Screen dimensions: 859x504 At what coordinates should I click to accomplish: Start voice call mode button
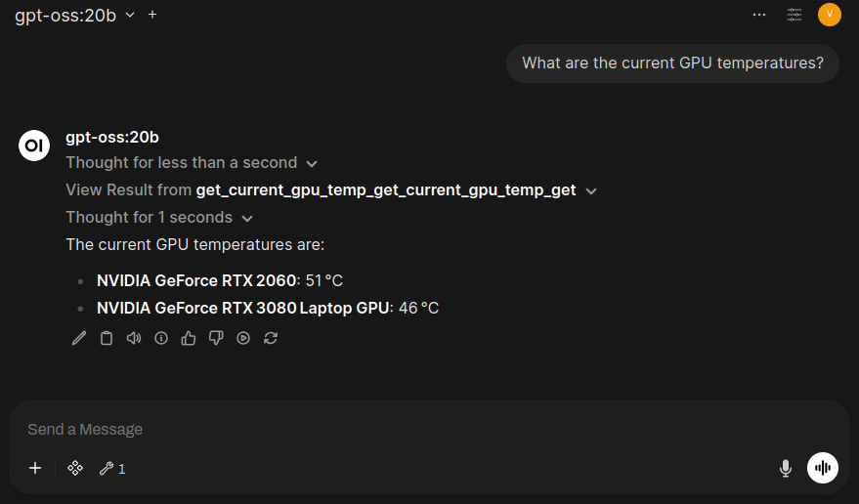[823, 468]
